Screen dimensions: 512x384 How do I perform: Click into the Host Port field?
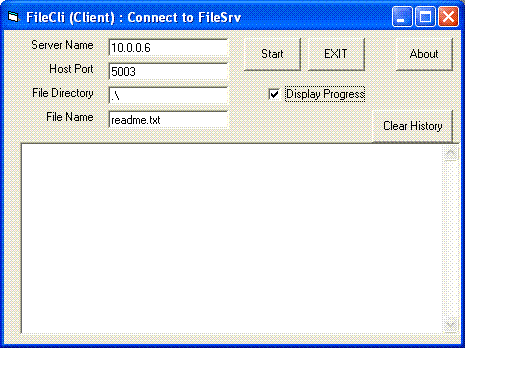click(168, 72)
